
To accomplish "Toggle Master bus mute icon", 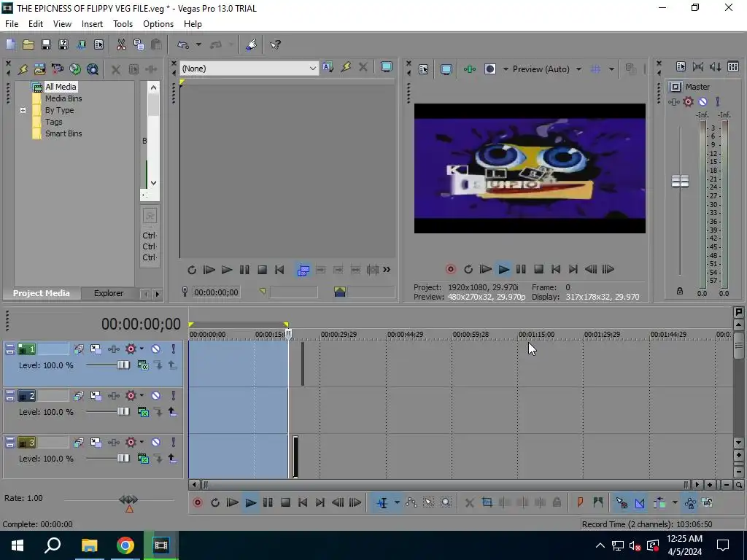I will click(703, 101).
